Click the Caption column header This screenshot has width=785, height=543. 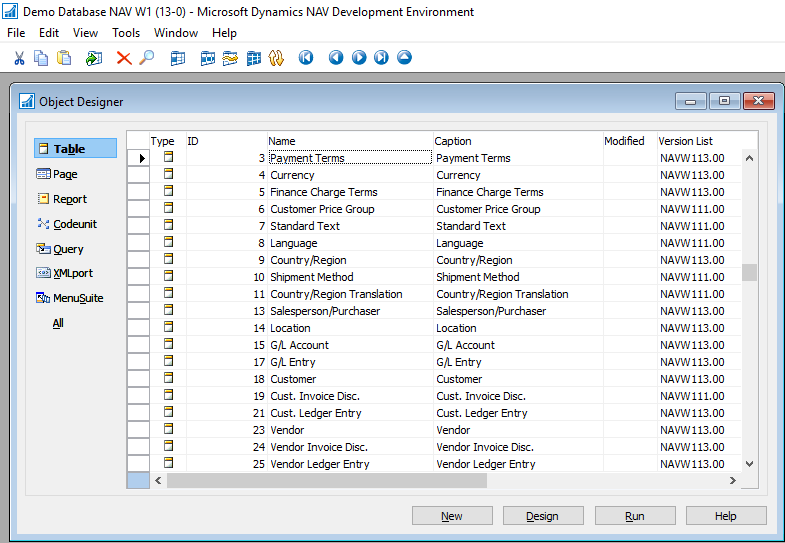pyautogui.click(x=518, y=141)
